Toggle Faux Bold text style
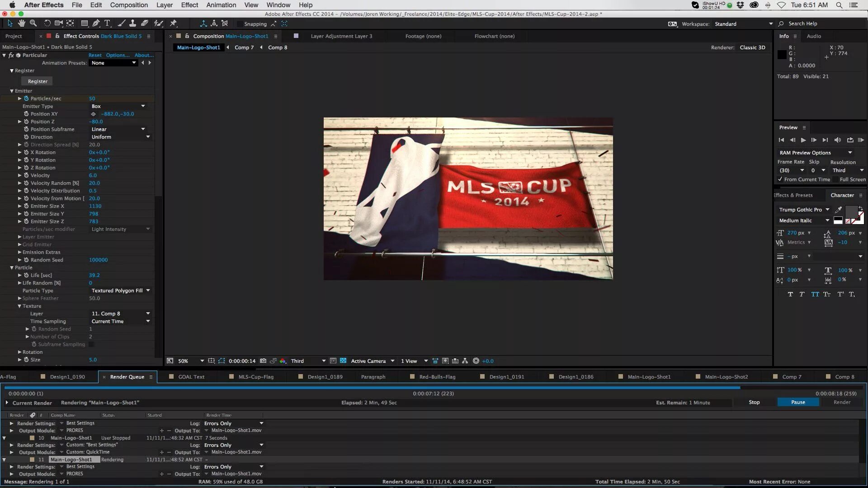The height and width of the screenshot is (488, 868). (x=790, y=294)
